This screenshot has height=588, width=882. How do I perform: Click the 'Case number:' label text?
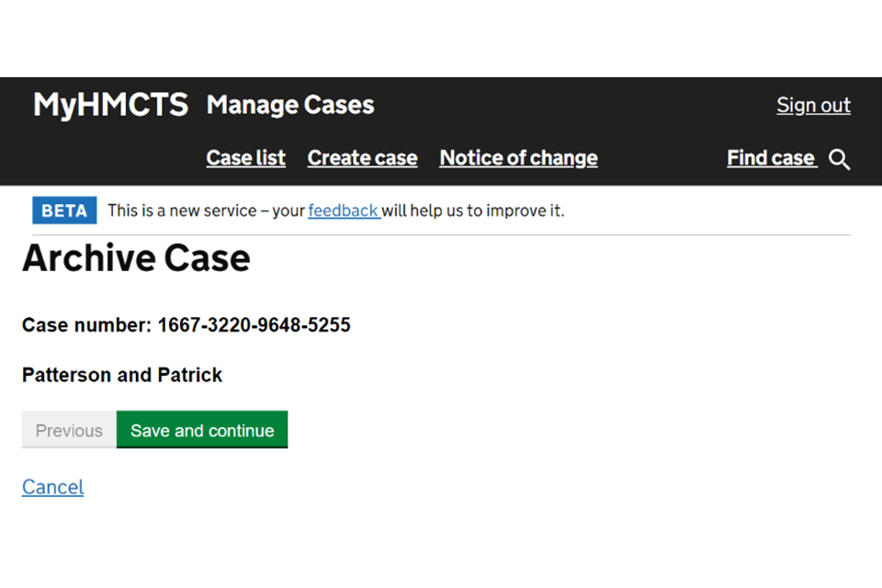(x=87, y=325)
